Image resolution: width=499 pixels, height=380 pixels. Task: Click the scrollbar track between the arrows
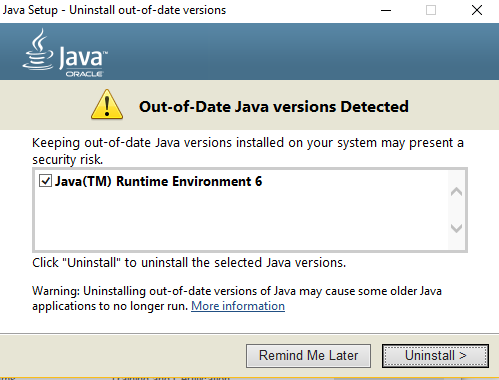tap(456, 210)
